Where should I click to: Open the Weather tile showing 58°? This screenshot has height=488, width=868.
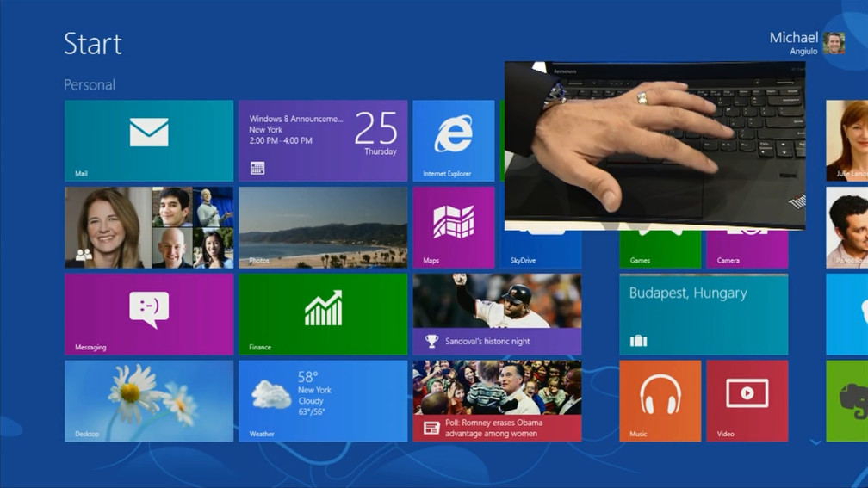(323, 400)
